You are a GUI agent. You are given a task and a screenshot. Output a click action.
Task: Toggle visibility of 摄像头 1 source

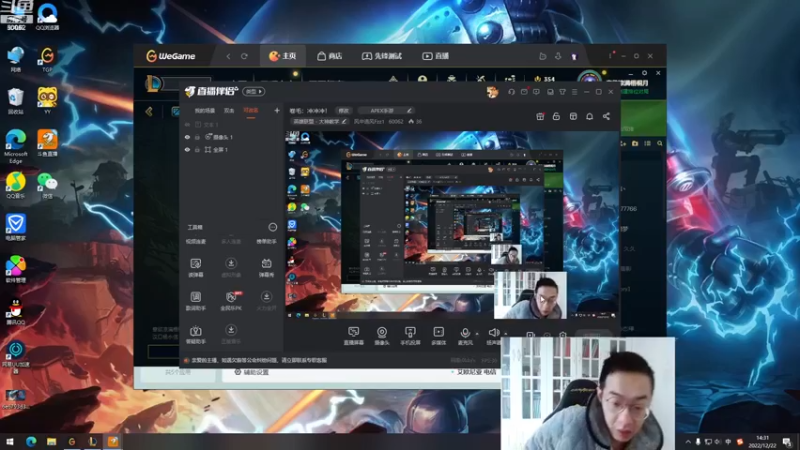[x=187, y=137]
